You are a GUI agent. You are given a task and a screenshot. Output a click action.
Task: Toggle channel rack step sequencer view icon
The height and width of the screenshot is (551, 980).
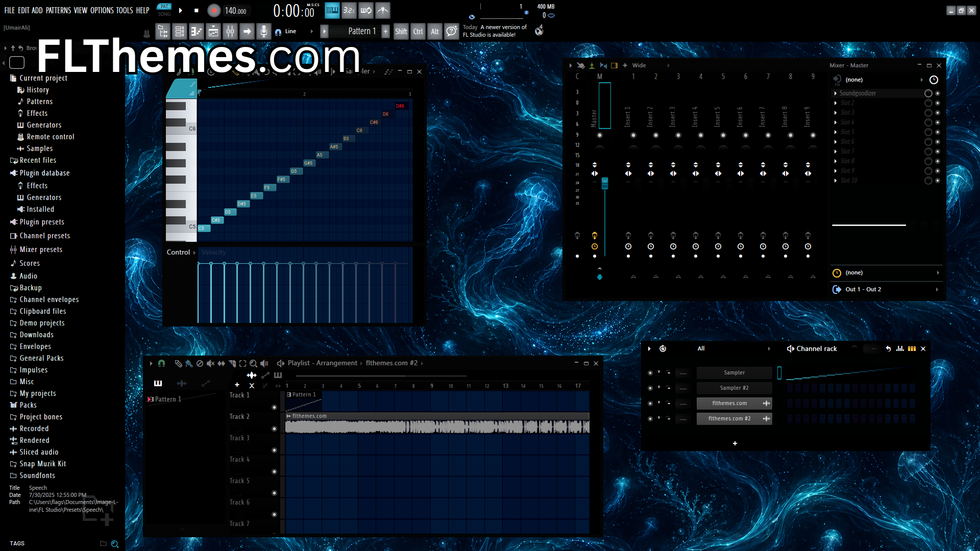click(x=912, y=348)
